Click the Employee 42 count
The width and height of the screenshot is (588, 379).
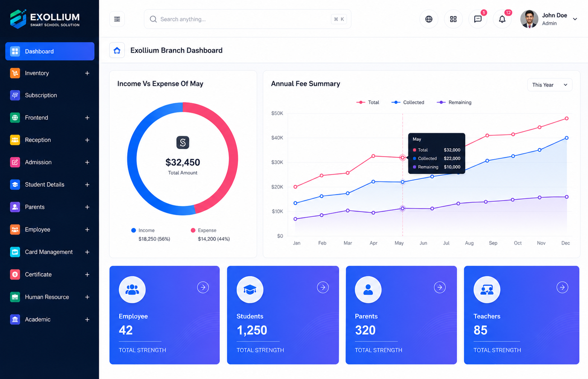click(126, 330)
